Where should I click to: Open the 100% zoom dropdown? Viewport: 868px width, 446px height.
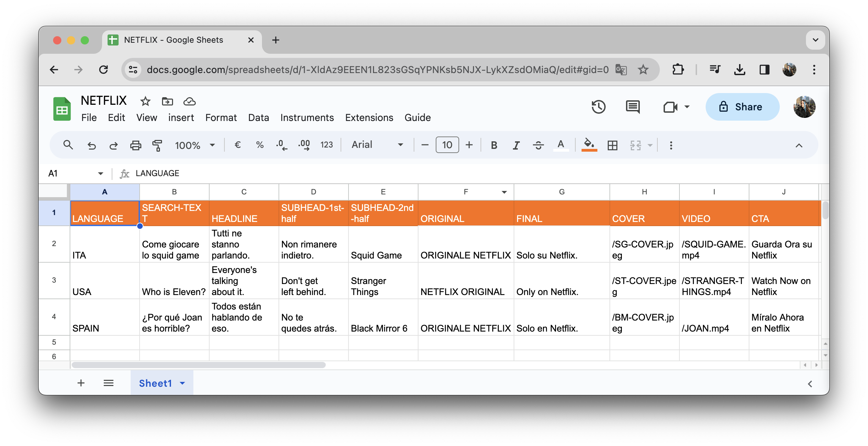[195, 145]
